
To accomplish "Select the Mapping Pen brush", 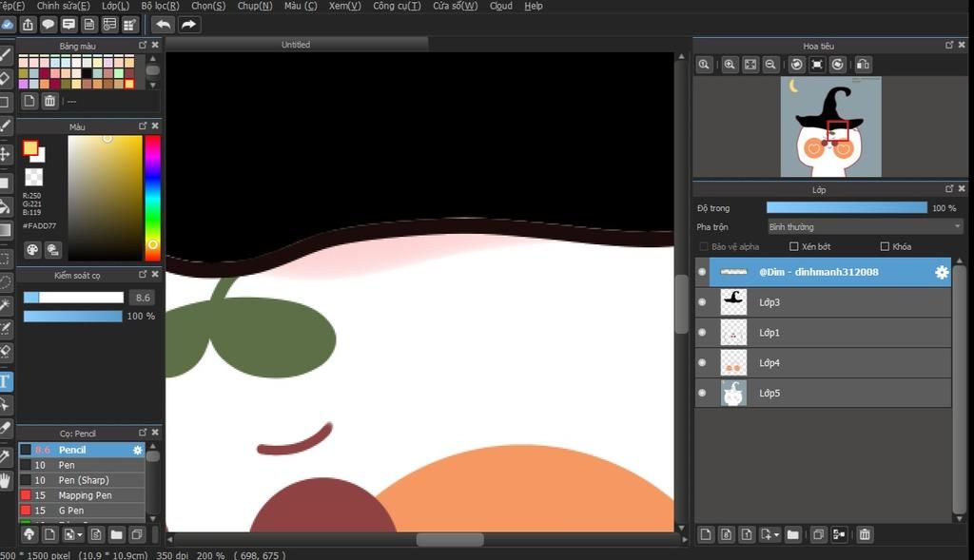I will 85,495.
